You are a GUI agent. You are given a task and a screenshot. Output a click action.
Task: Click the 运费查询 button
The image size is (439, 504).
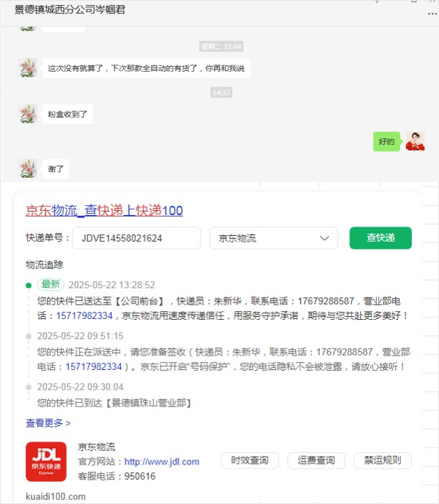(x=316, y=460)
